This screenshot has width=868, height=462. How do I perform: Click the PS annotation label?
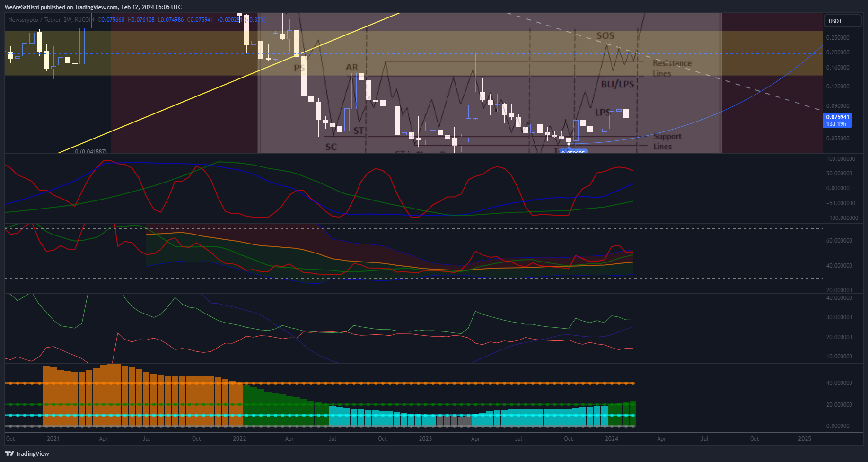point(299,68)
